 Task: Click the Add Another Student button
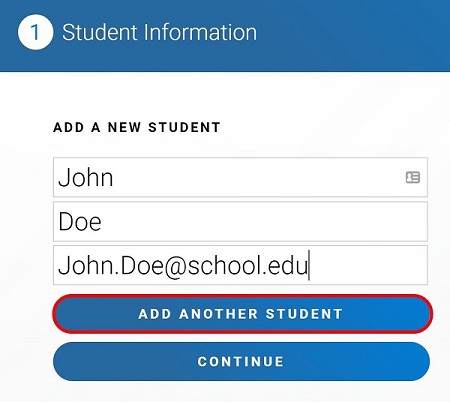pyautogui.click(x=242, y=314)
